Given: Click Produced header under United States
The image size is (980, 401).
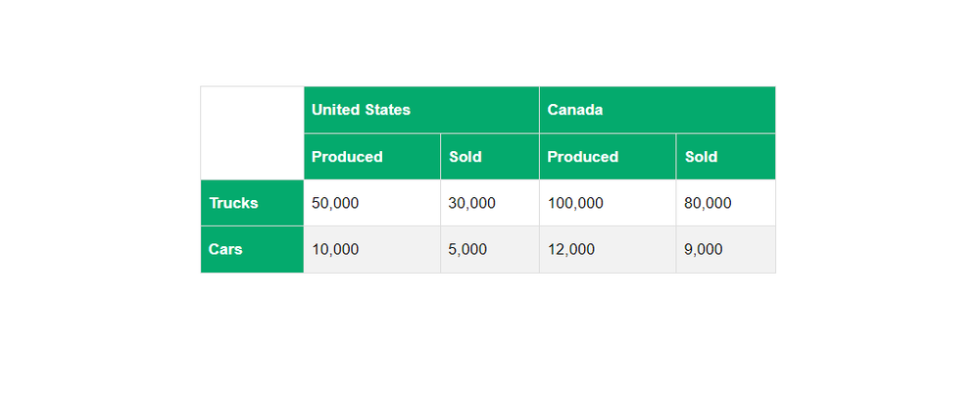Looking at the screenshot, I should pyautogui.click(x=347, y=157).
